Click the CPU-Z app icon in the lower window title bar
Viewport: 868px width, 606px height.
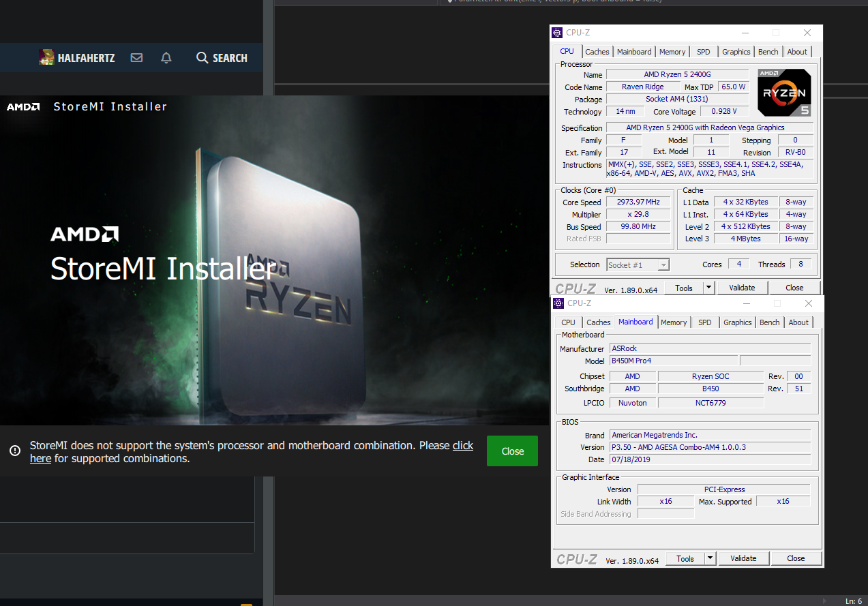point(558,303)
